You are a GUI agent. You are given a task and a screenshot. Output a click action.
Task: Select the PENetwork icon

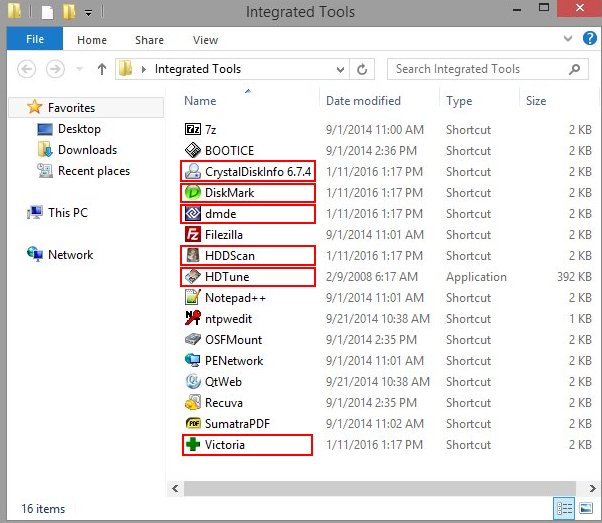192,360
